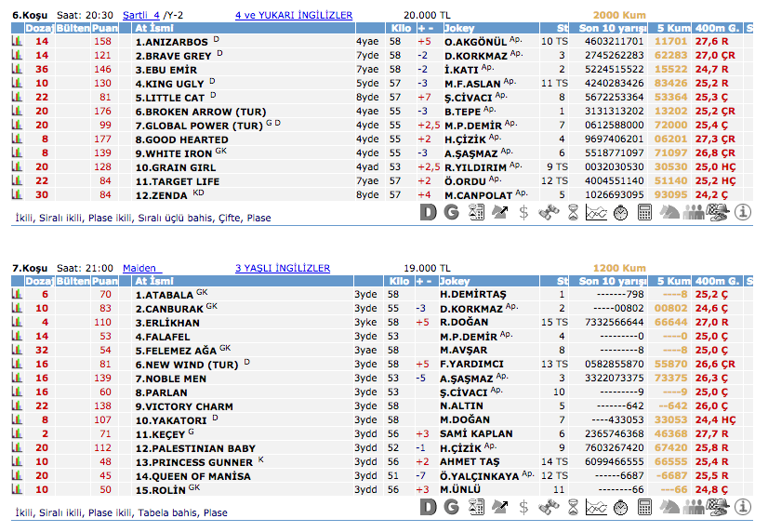Sort race 6 by Puan column header

[x=105, y=28]
